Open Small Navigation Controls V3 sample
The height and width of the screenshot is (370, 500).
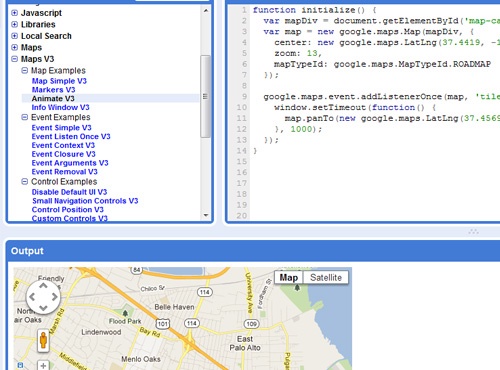(x=85, y=201)
